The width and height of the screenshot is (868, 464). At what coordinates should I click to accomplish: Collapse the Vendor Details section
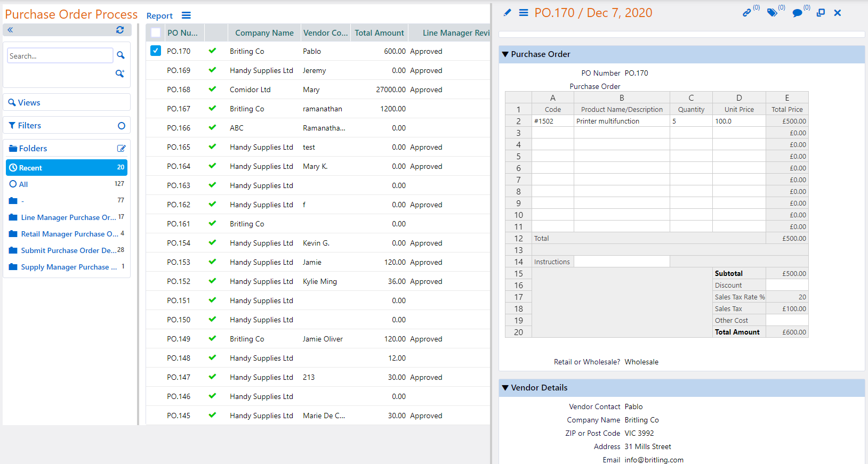click(505, 388)
